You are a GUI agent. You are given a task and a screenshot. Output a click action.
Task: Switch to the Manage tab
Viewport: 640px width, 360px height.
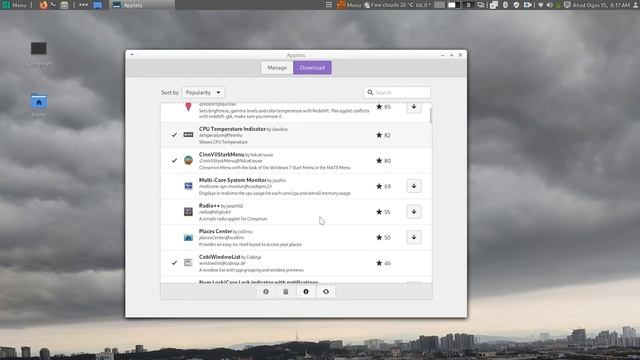coord(277,68)
